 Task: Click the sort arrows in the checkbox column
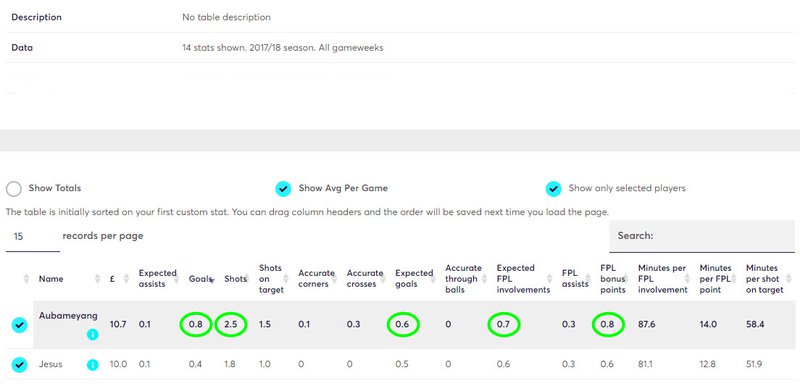(x=27, y=279)
